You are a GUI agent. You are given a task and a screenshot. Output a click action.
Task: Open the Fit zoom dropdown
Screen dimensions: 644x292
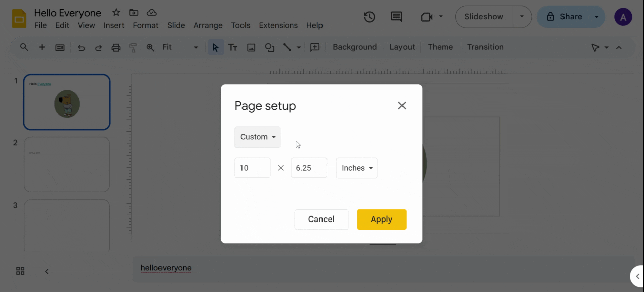pos(179,47)
